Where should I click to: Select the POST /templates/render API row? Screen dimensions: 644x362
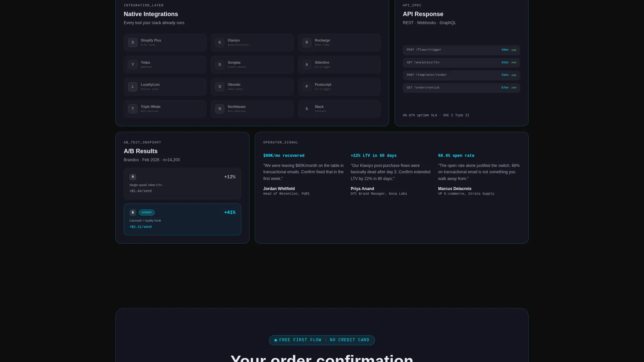coord(461,75)
